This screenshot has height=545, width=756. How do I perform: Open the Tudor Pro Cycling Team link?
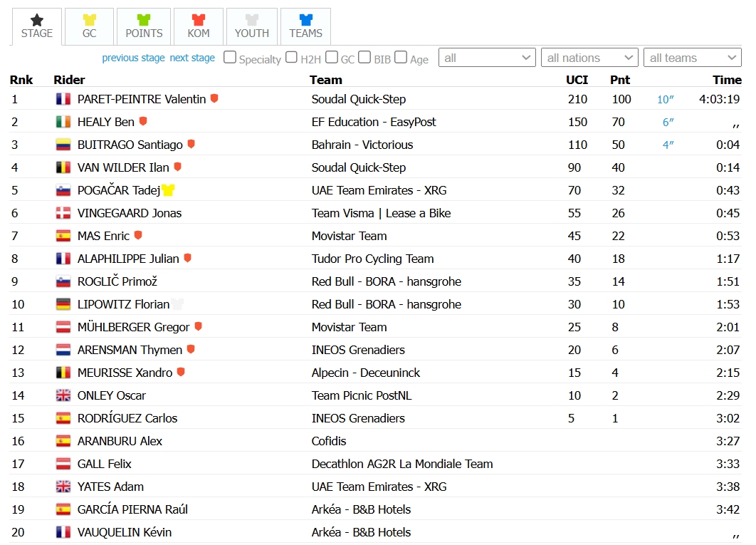click(373, 259)
